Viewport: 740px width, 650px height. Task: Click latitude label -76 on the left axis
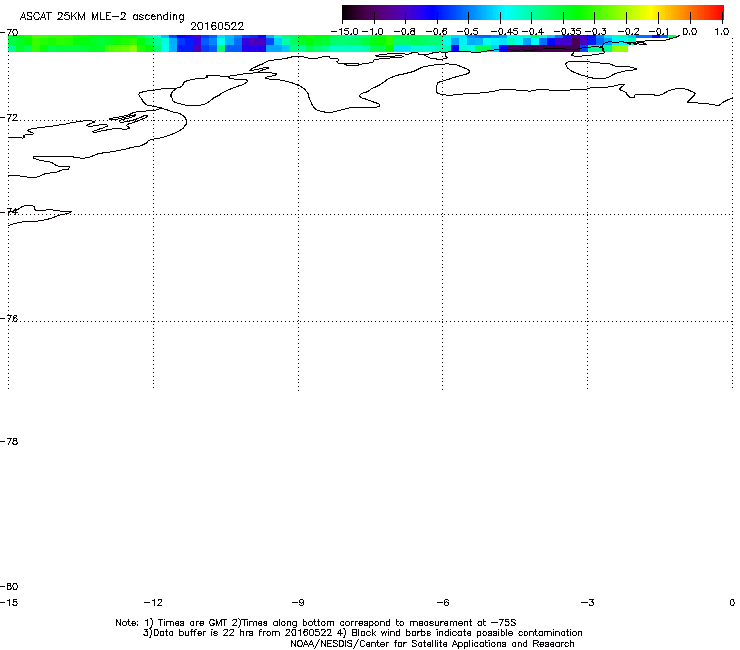[9, 319]
